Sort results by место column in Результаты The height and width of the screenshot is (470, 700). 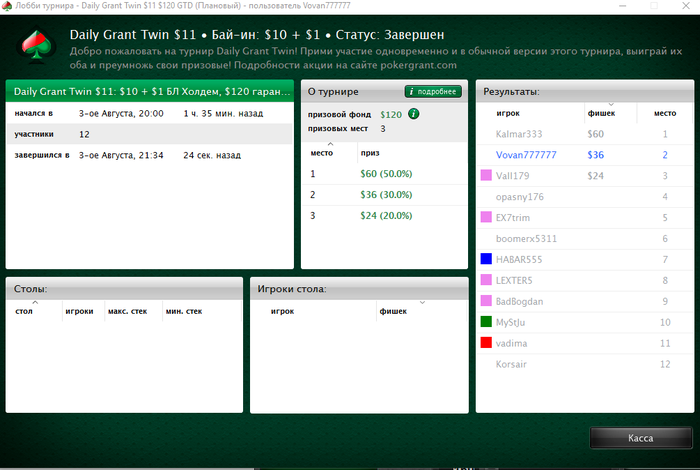[x=665, y=113]
